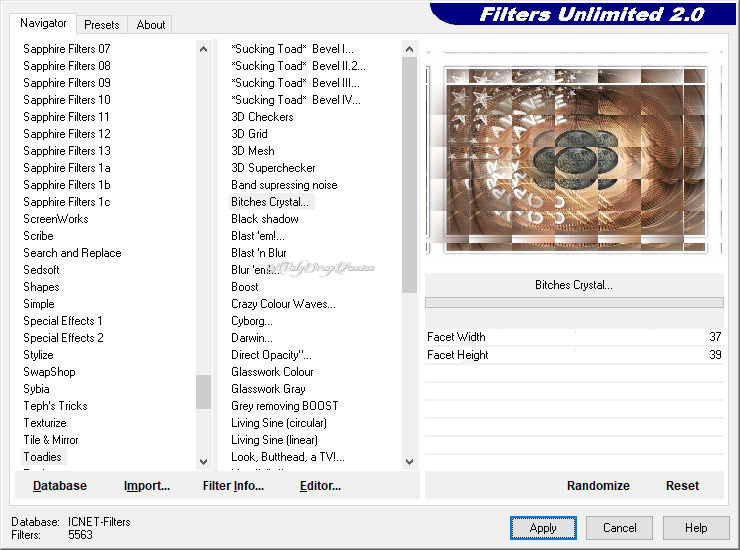Click the up arrow of the filter names scrollbar
This screenshot has width=740, height=550.
tap(409, 49)
